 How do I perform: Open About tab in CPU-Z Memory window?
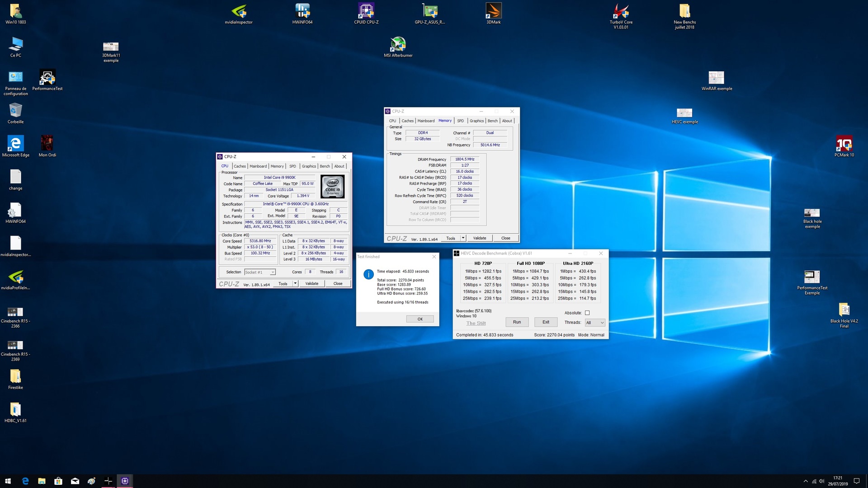pyautogui.click(x=507, y=121)
